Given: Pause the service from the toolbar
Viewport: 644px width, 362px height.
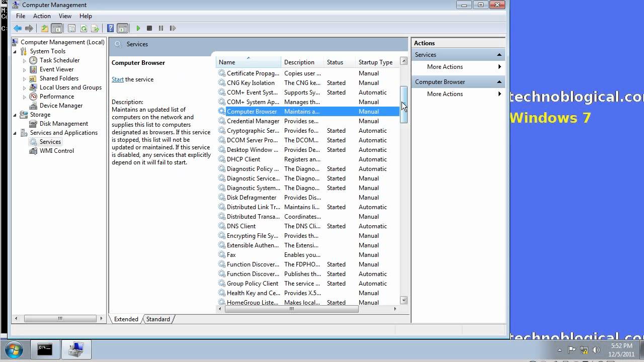Looking at the screenshot, I should tap(161, 28).
